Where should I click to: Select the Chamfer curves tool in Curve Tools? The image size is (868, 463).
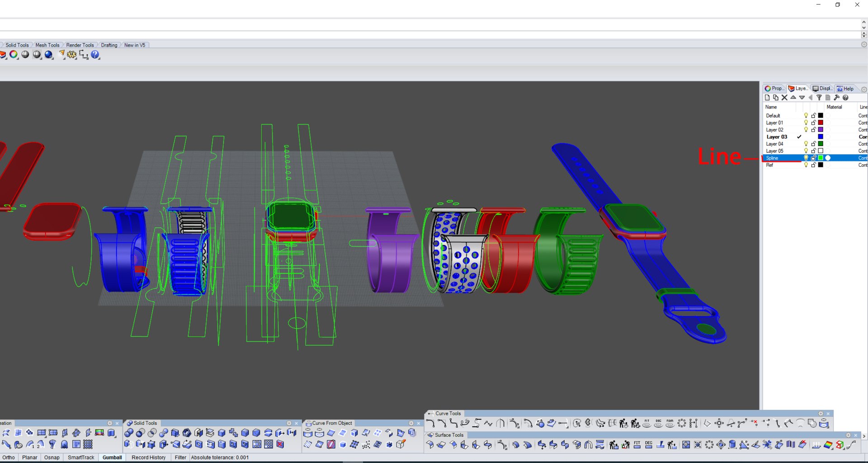[x=442, y=423]
